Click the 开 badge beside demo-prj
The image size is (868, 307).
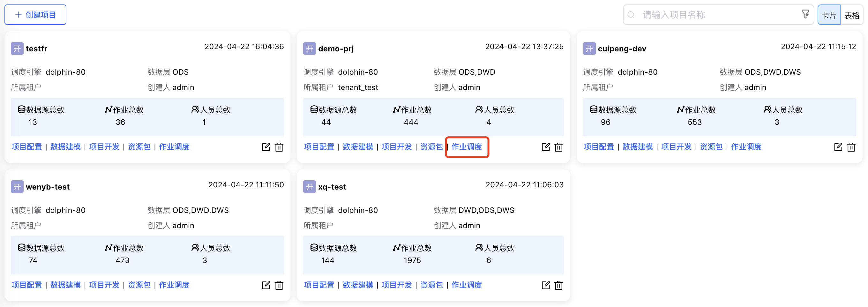click(x=309, y=49)
